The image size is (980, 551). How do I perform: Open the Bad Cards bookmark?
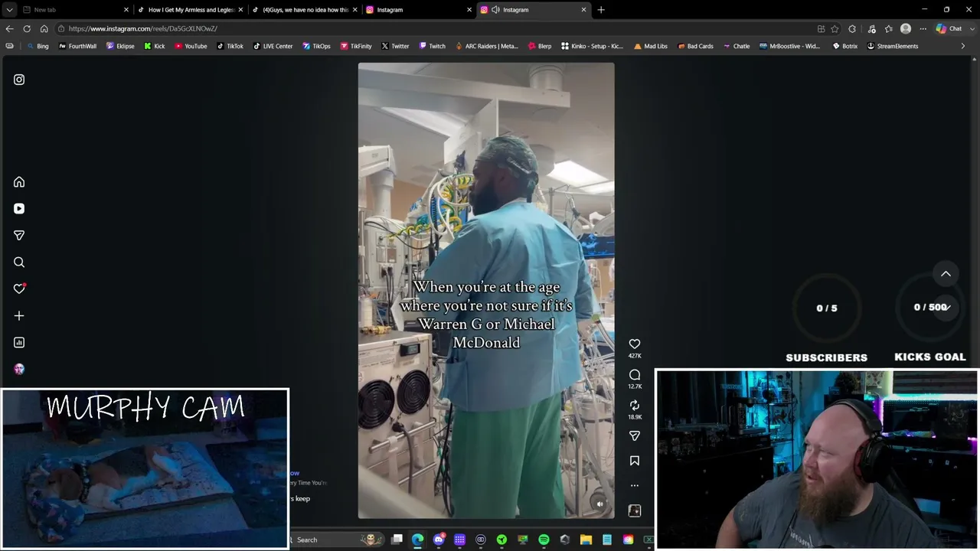click(695, 46)
